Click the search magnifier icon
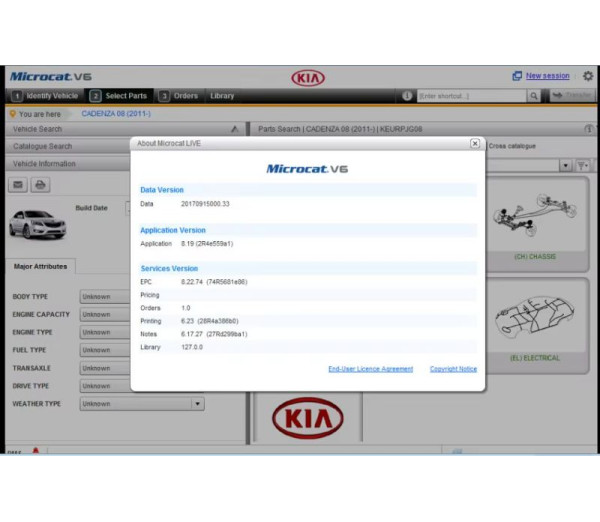 point(534,96)
